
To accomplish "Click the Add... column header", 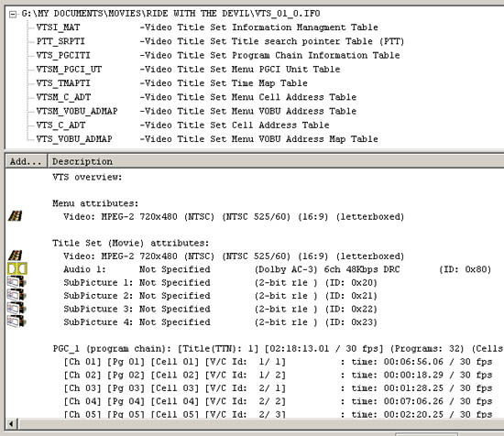I will (27, 161).
